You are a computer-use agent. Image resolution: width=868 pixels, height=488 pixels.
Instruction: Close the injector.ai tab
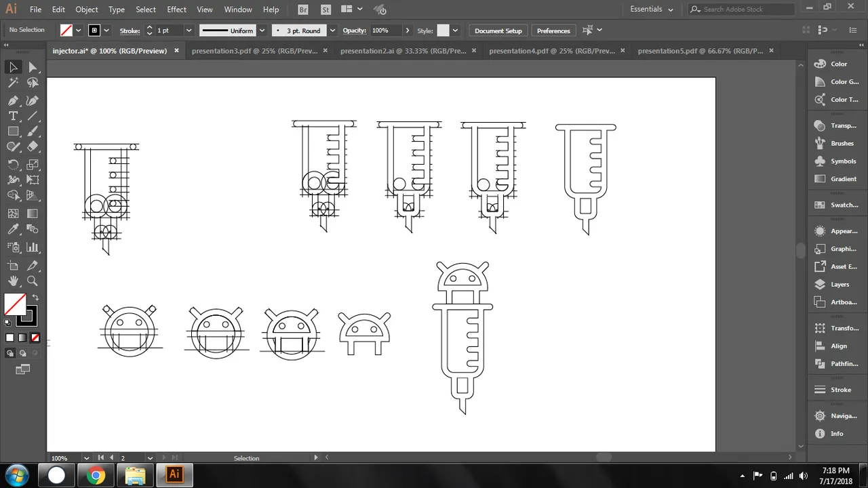pos(177,51)
